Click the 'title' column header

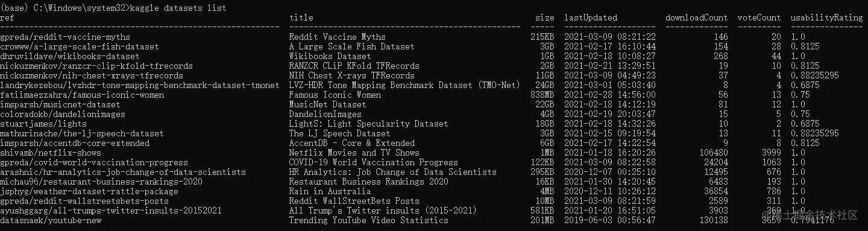pyautogui.click(x=301, y=17)
